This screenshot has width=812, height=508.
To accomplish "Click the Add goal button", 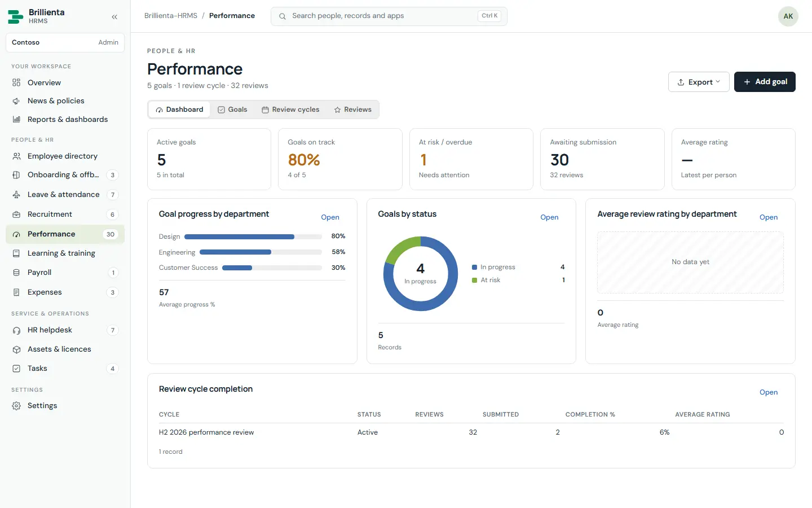I will [765, 82].
